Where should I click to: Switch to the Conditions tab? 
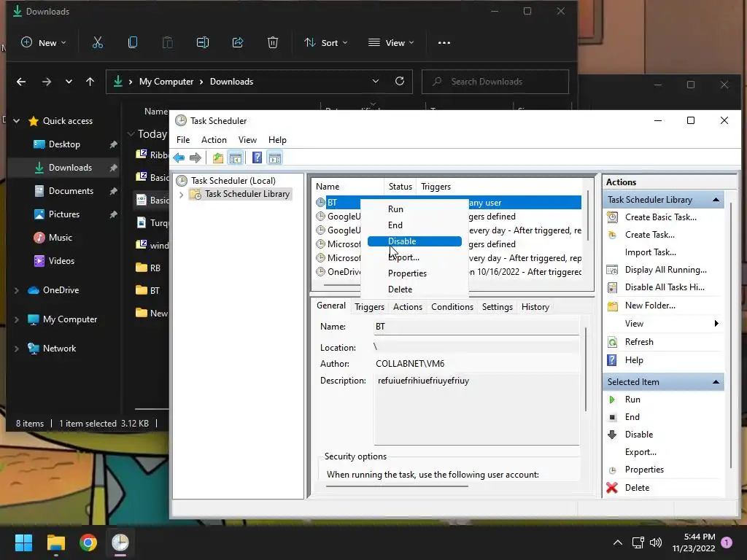452,307
